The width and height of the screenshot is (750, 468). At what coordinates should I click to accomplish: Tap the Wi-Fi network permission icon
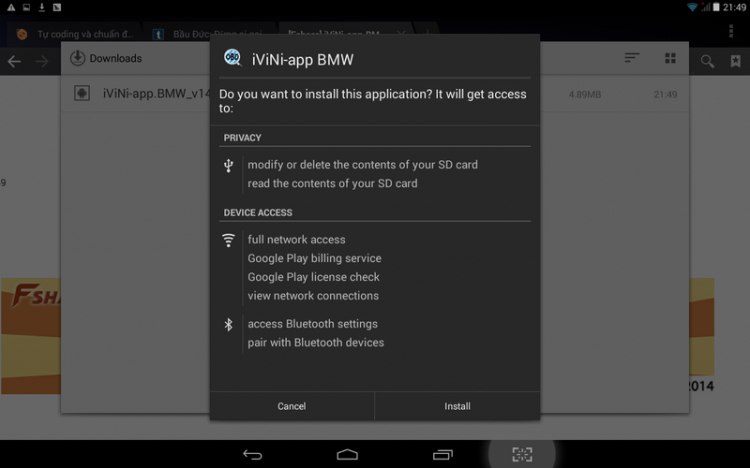click(229, 240)
